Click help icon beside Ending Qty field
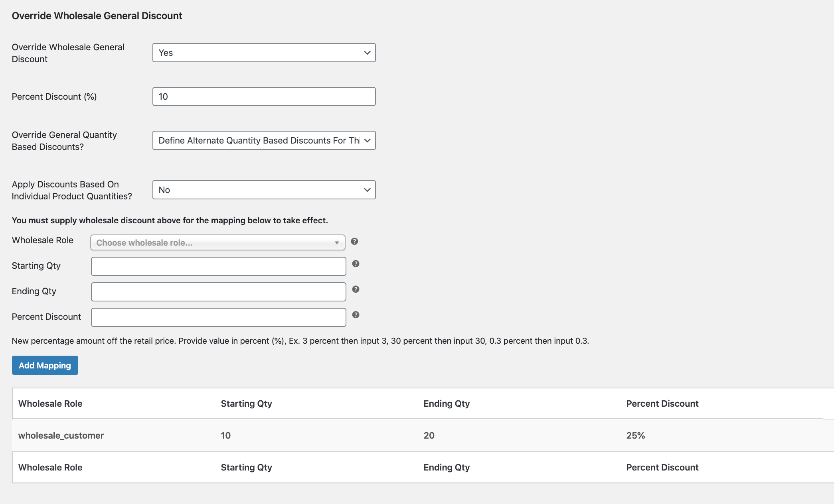 (x=356, y=289)
